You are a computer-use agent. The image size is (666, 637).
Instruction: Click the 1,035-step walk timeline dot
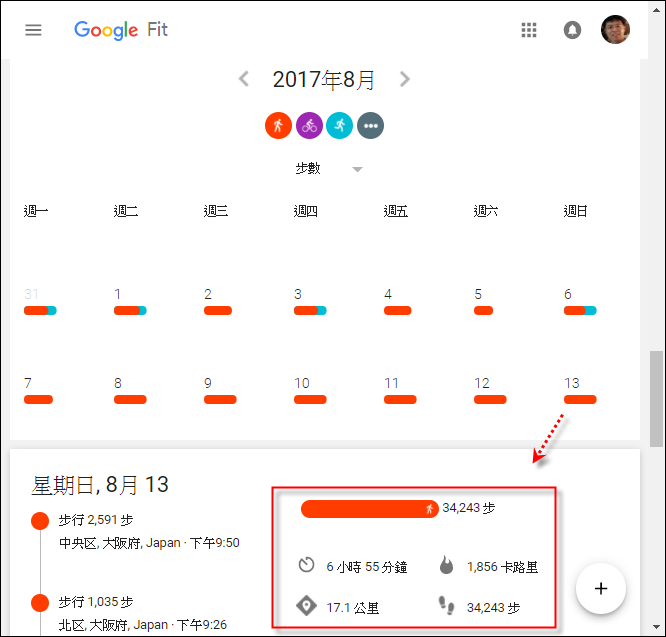(40, 603)
